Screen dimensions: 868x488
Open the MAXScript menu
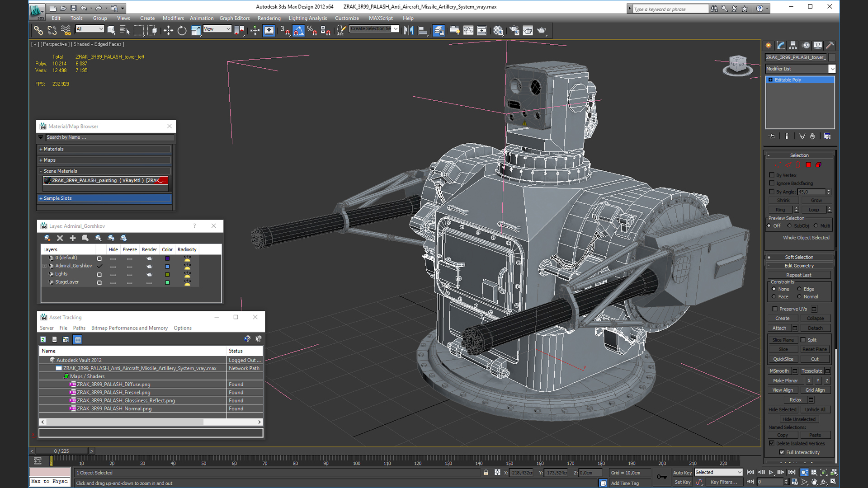381,18
